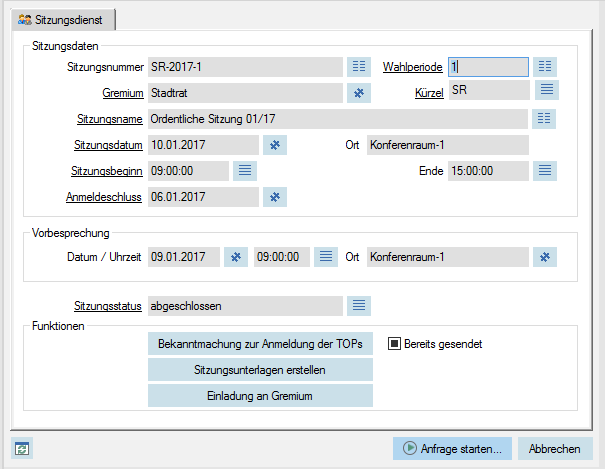Image resolution: width=605 pixels, height=469 pixels.
Task: Click the asterisk icon beside Sitzungsdatum
Action: point(275,145)
